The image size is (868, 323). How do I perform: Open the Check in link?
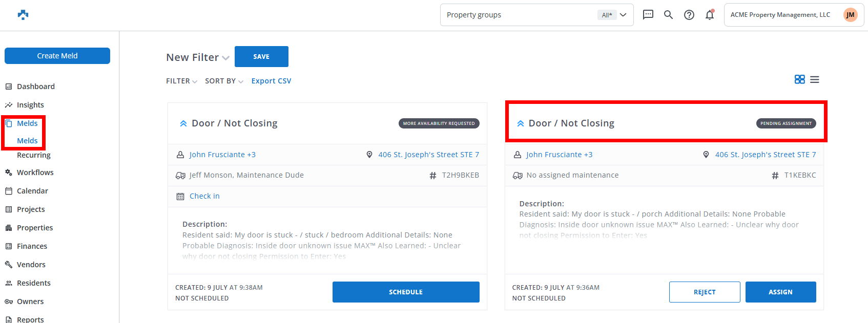204,196
